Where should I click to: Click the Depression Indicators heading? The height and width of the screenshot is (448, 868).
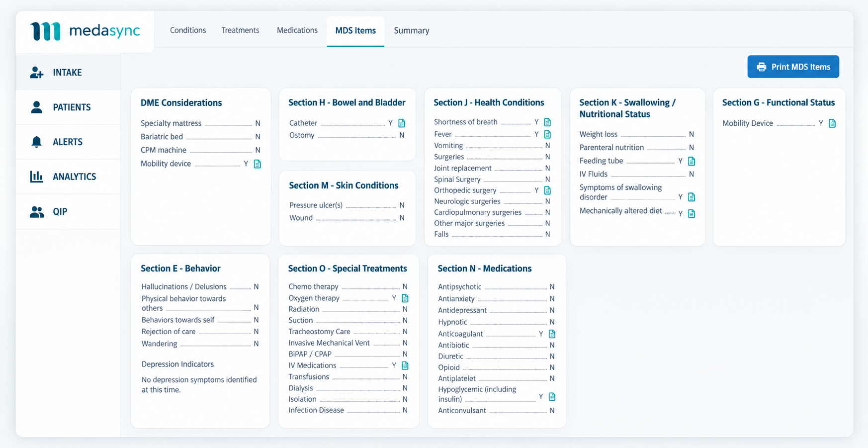click(x=178, y=364)
